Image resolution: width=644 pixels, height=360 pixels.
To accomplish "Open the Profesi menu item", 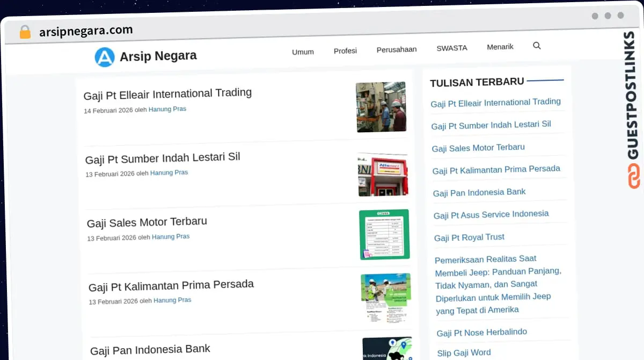I will [x=345, y=51].
